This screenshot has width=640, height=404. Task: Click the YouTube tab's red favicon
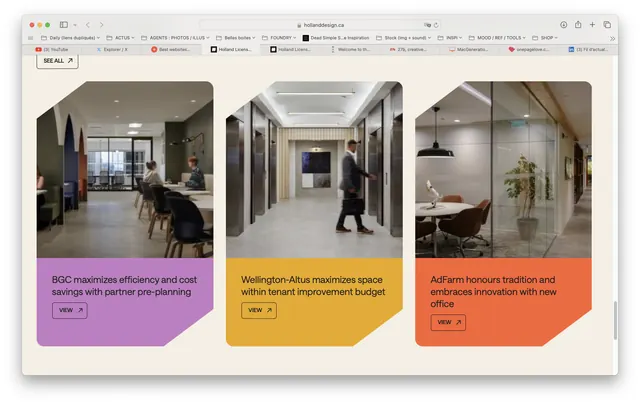tap(38, 49)
